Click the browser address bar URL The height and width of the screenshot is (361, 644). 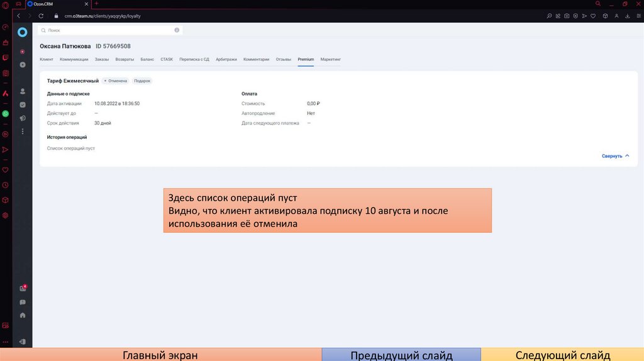coord(103,16)
